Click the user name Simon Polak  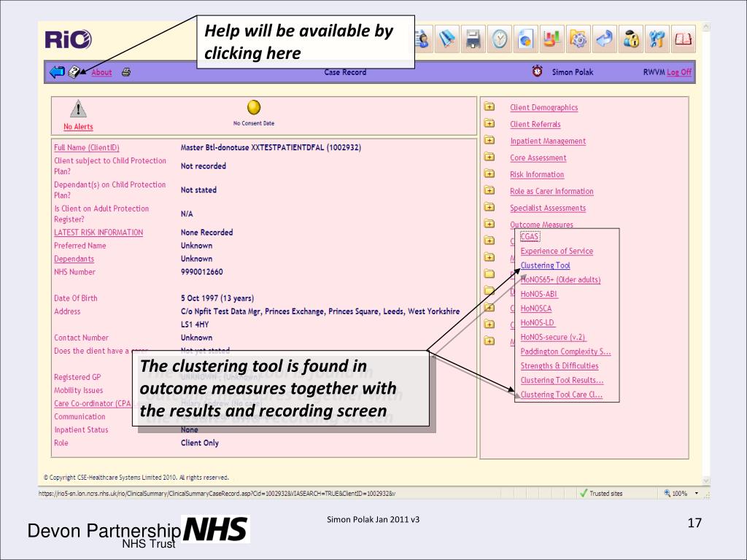click(573, 72)
